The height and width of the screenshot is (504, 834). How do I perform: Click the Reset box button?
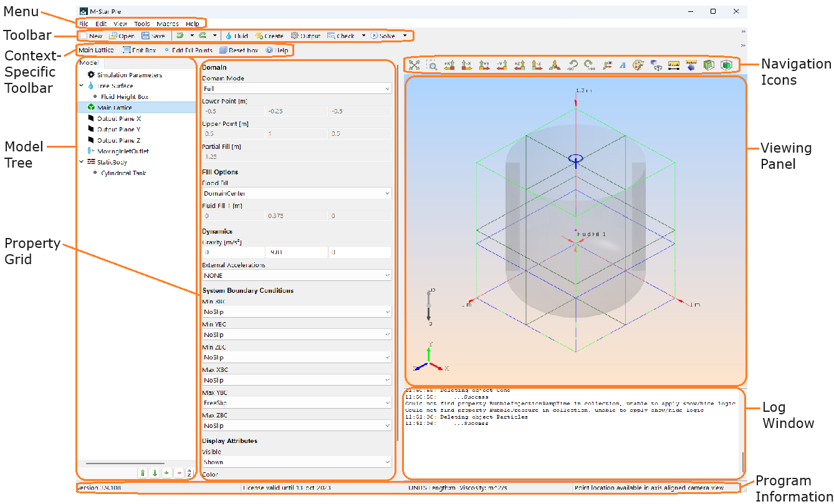pyautogui.click(x=238, y=50)
